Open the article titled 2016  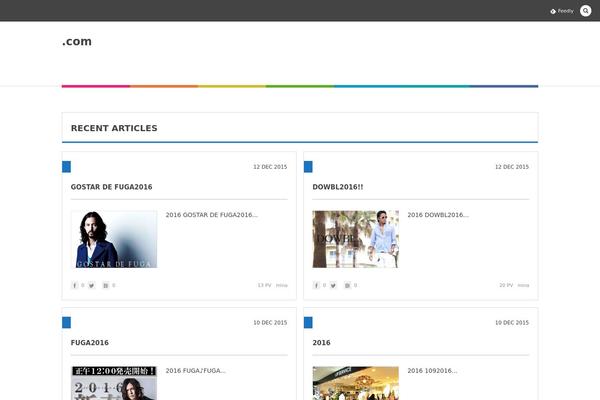pyautogui.click(x=321, y=343)
